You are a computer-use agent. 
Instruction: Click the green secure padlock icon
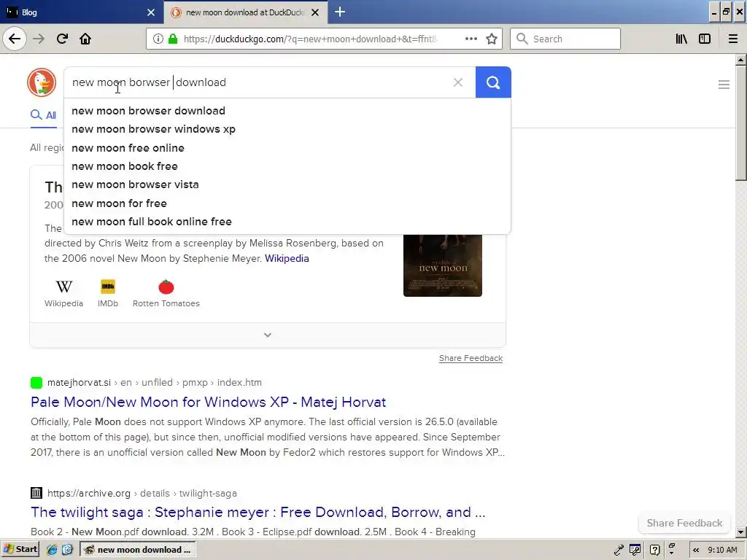(x=173, y=39)
